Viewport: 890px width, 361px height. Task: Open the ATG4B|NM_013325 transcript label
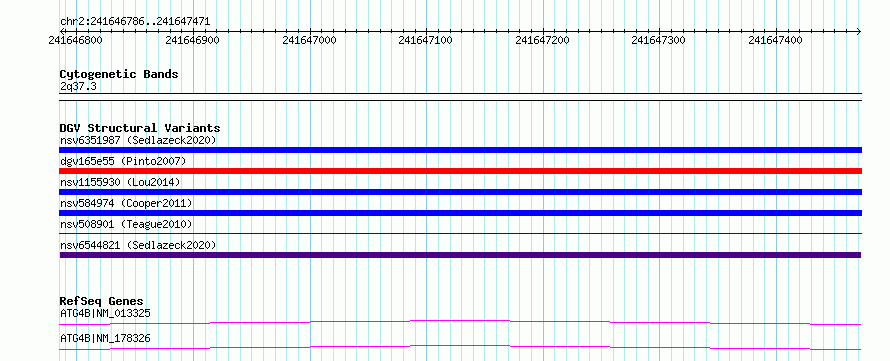[106, 313]
